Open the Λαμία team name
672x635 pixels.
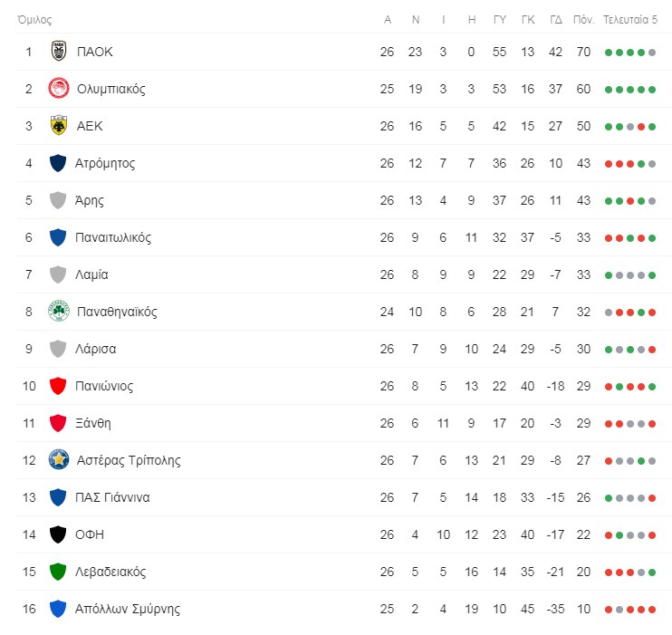[91, 274]
